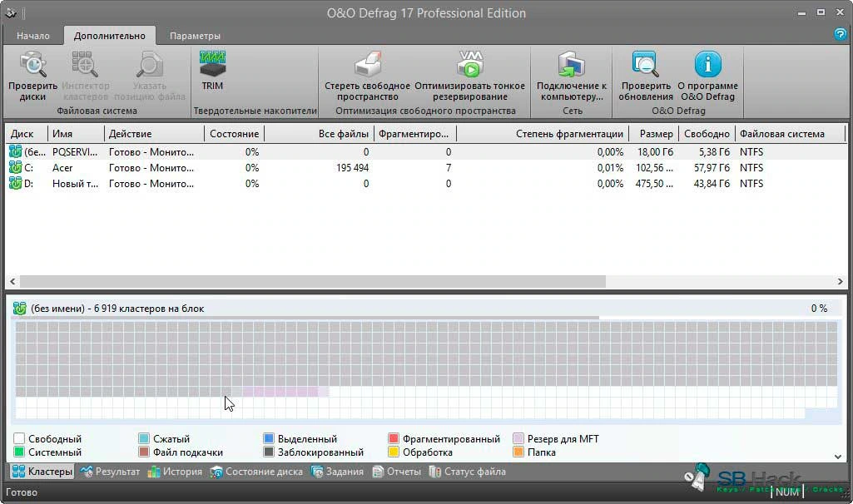Click the NUM indicator in status bar
The image size is (853, 504).
pyautogui.click(x=787, y=492)
